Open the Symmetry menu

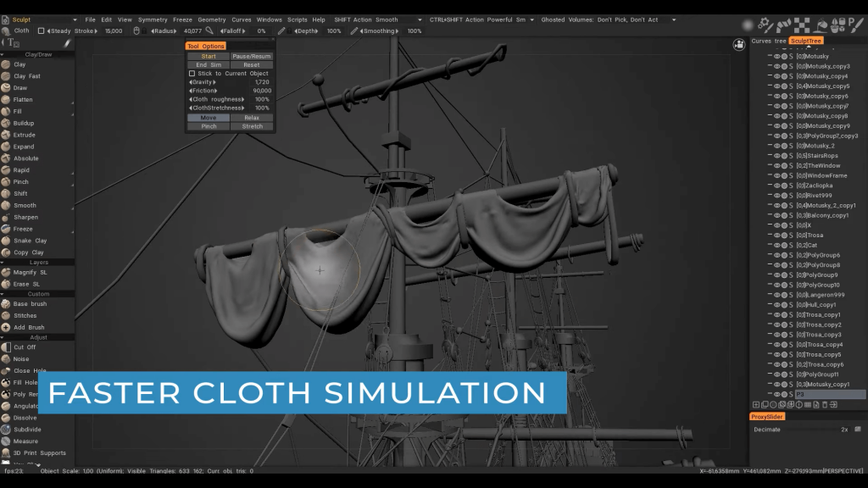click(x=153, y=19)
